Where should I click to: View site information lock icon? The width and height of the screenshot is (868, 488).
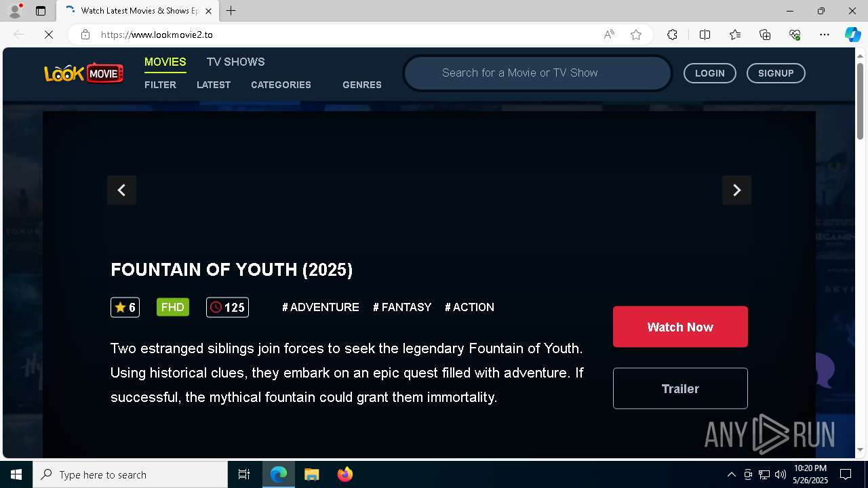click(85, 35)
